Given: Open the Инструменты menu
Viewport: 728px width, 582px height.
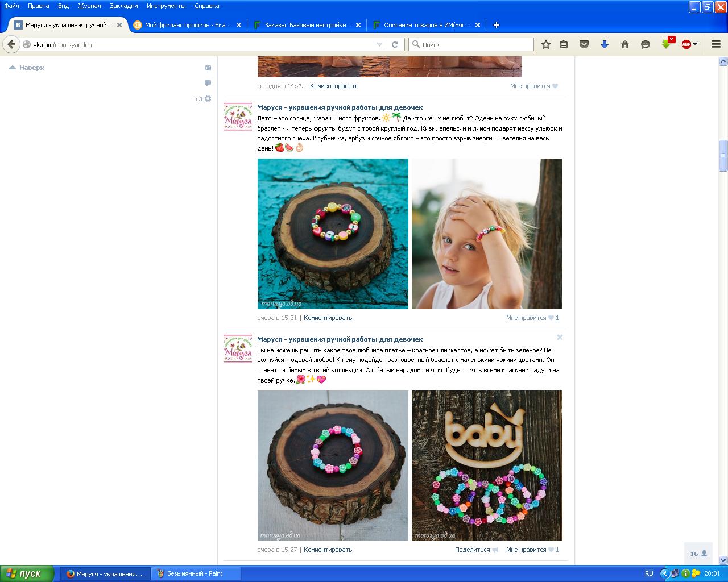Looking at the screenshot, I should click(x=166, y=6).
